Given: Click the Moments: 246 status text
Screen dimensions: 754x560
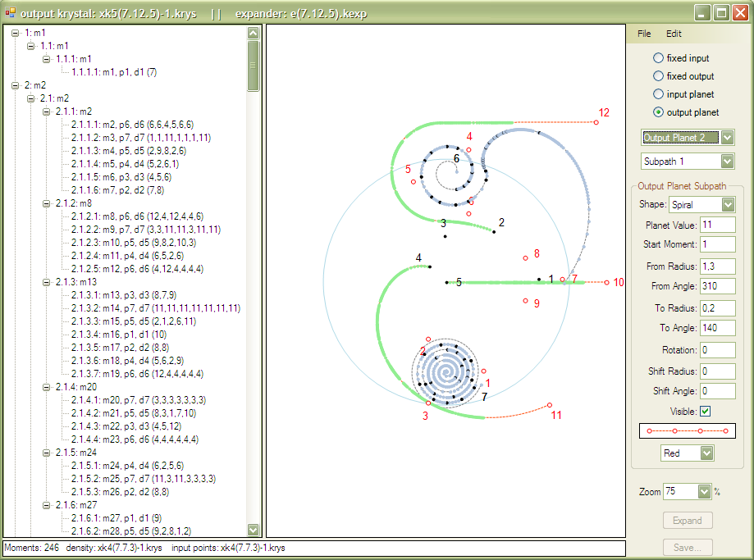Looking at the screenshot, I should (32, 548).
